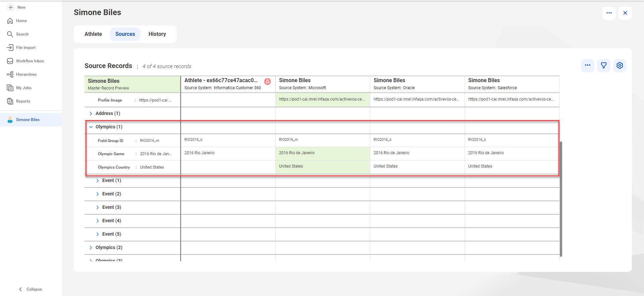Open the filter icon for Source Records
Screen dimensions: 644x296
[x=604, y=65]
